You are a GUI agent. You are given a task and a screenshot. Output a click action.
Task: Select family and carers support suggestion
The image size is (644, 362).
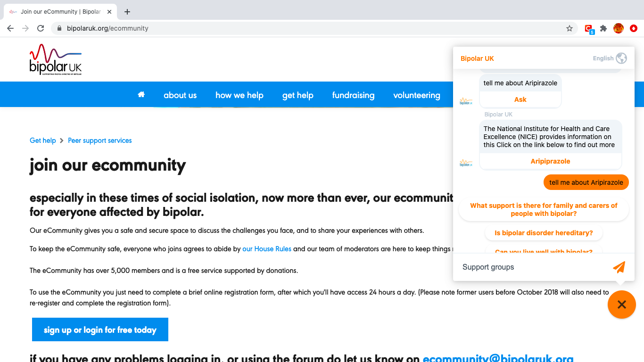[x=544, y=210]
